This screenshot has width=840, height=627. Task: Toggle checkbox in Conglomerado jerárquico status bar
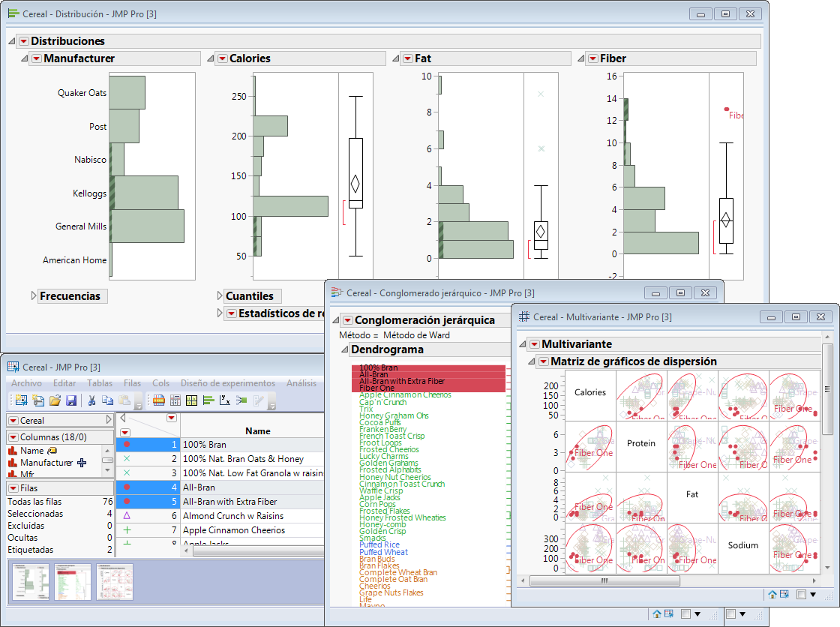685,613
